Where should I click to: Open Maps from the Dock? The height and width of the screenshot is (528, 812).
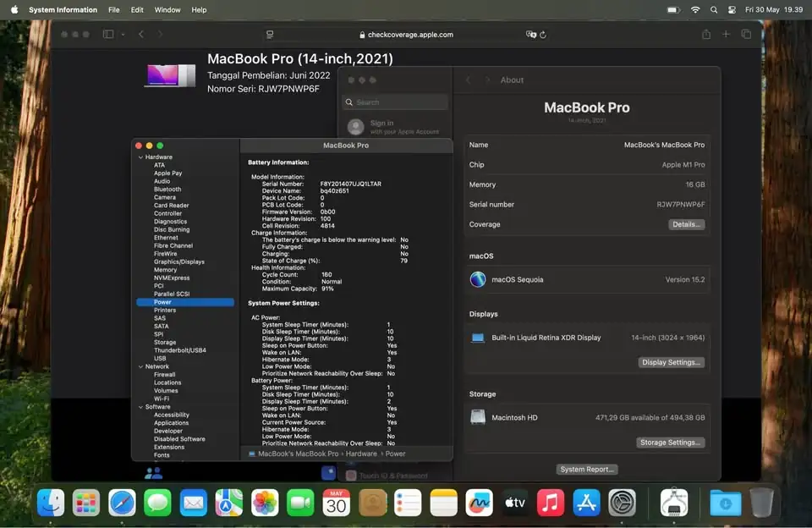tap(229, 503)
